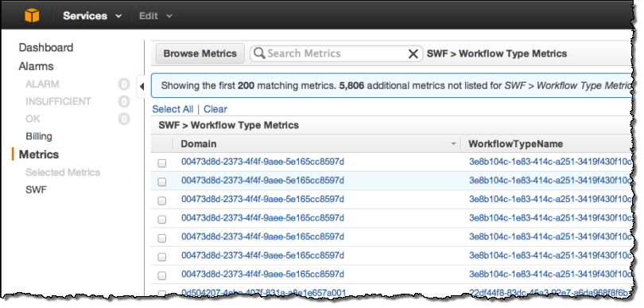Viewport: 644px width, 308px height.
Task: Go to Billing in the sidebar
Action: click(x=39, y=136)
